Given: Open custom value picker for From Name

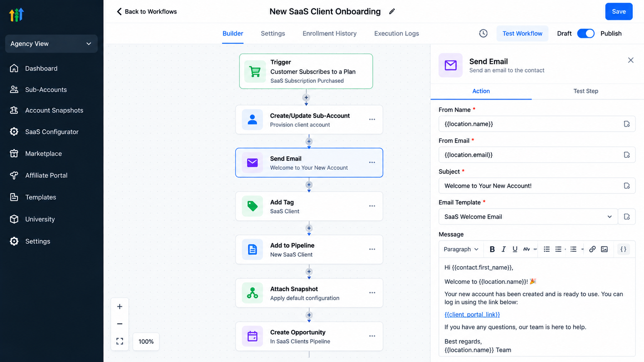Looking at the screenshot, I should pyautogui.click(x=627, y=124).
